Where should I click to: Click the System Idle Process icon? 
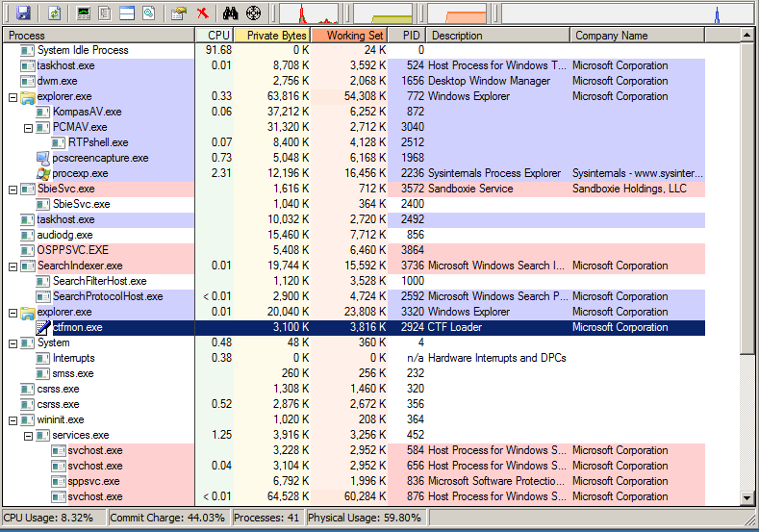coord(28,50)
